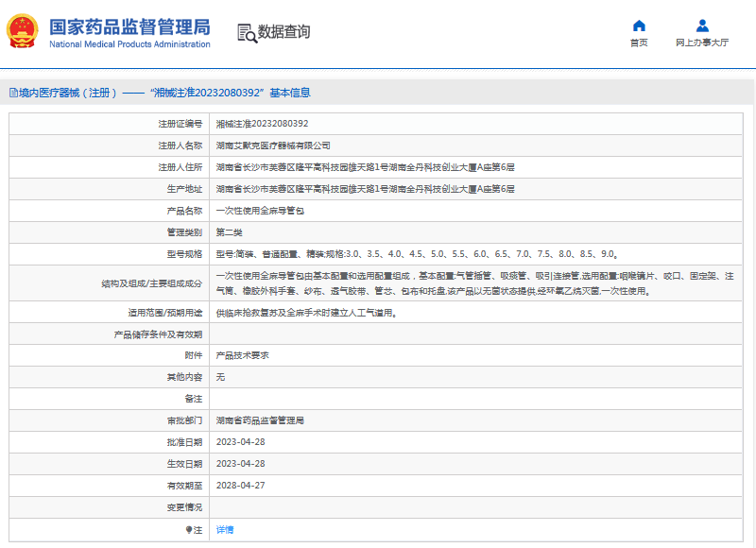Click National Medical Products Administration text
Image resolution: width=756 pixels, height=548 pixels.
point(129,44)
